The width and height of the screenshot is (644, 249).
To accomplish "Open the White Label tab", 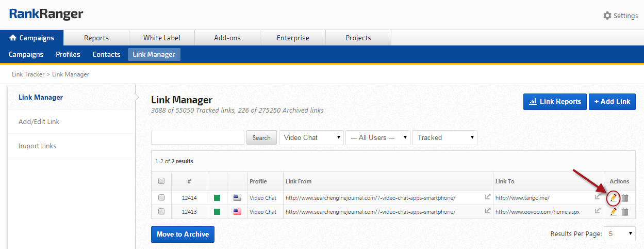I will (162, 38).
